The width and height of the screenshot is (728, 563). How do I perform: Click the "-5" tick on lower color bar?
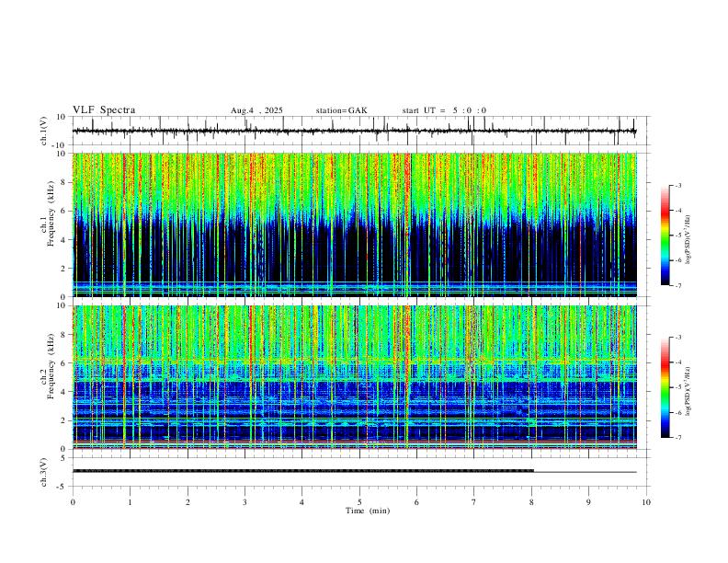[678, 387]
